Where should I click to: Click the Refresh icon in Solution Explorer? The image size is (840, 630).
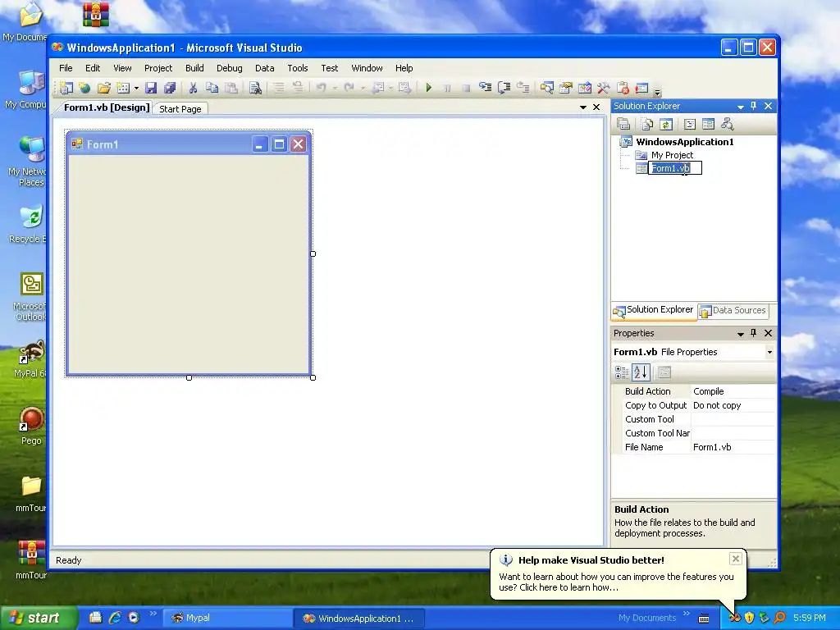(x=666, y=125)
